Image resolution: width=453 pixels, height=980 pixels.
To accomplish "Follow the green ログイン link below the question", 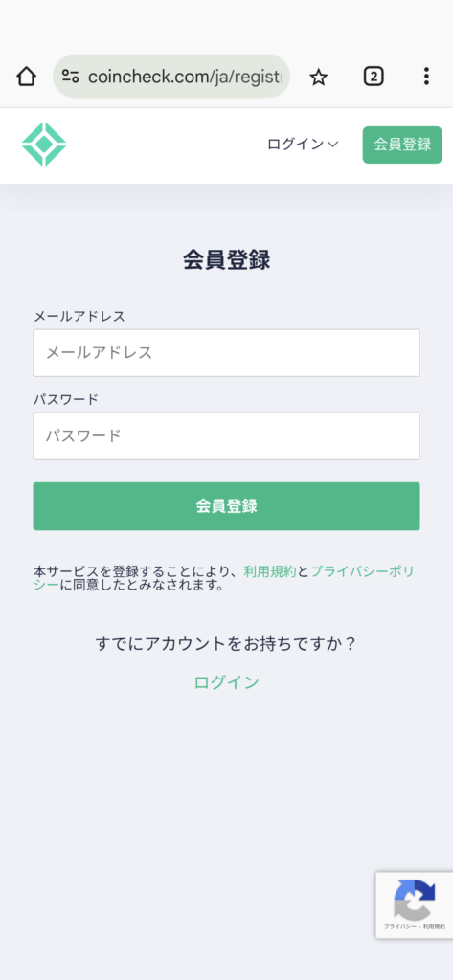I will (x=226, y=682).
